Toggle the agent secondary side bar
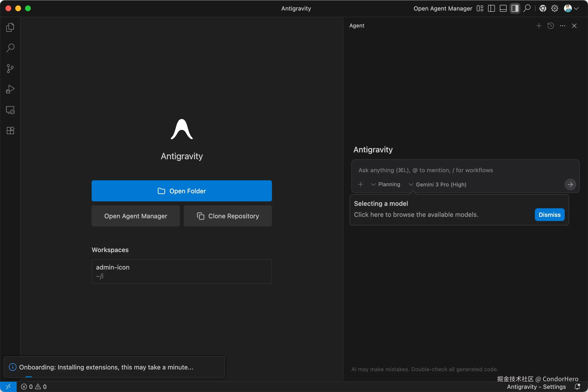Image resolution: width=588 pixels, height=392 pixels. pyautogui.click(x=515, y=9)
